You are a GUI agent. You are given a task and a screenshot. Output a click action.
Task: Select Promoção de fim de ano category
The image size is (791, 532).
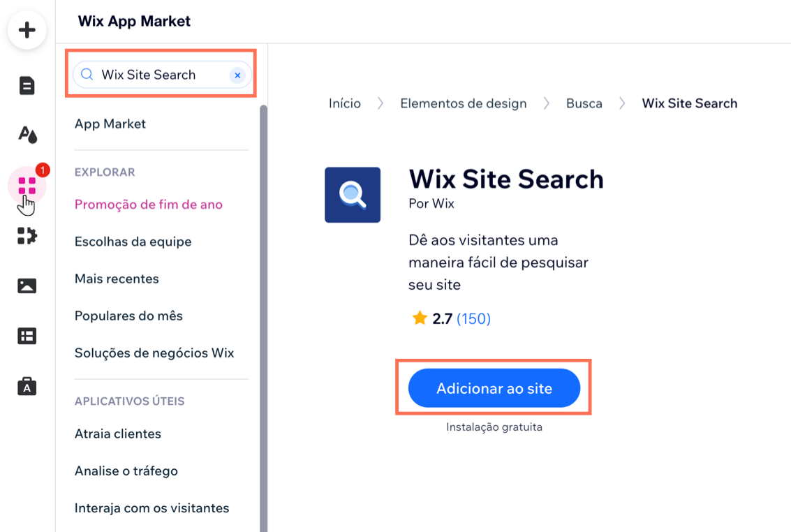point(148,204)
